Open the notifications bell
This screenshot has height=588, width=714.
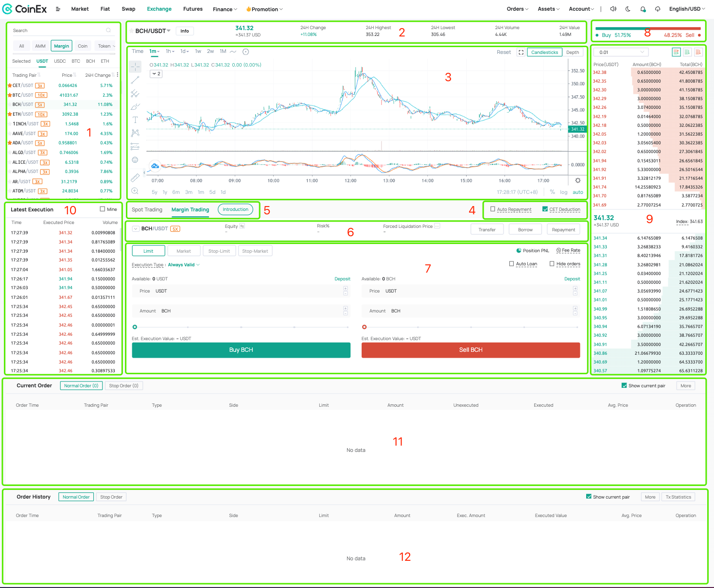pos(643,9)
